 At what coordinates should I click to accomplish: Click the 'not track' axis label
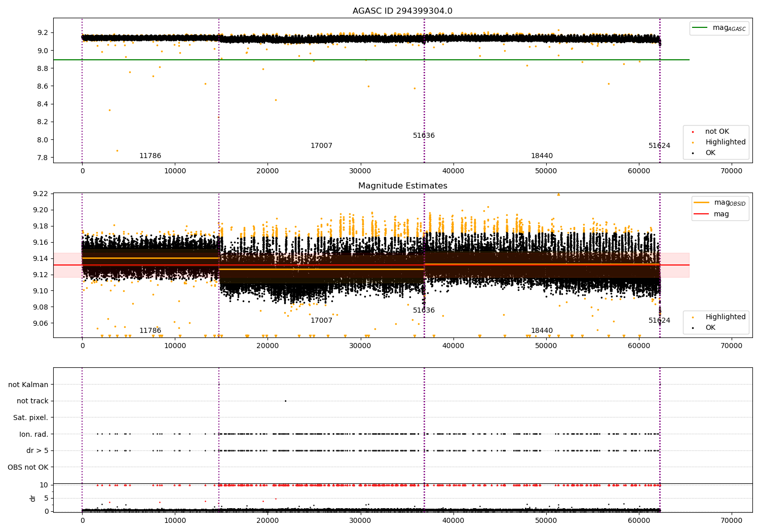(x=32, y=401)
